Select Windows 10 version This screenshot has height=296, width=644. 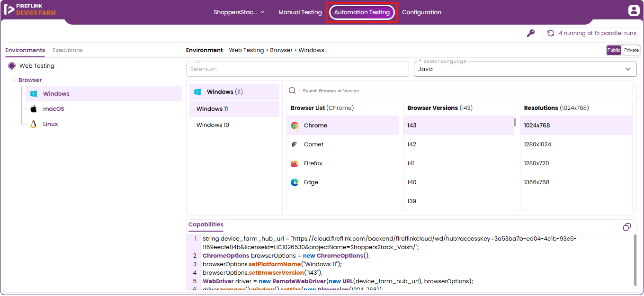(x=213, y=125)
